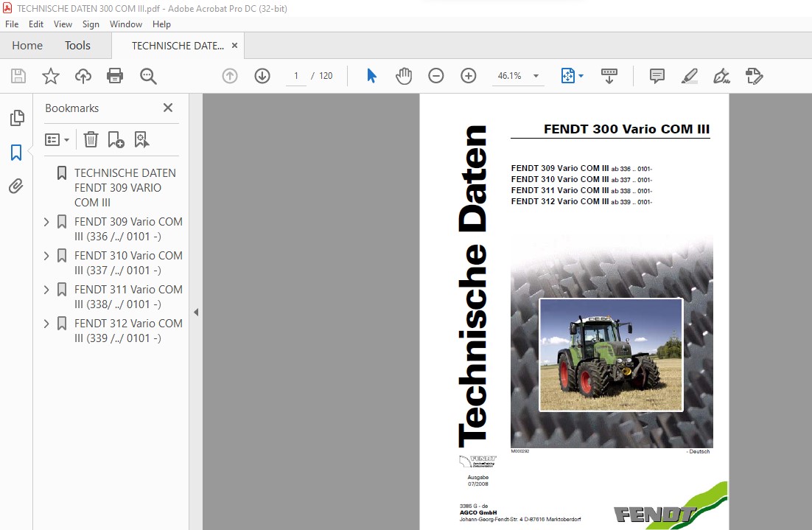Activate the hand pan tool

click(404, 76)
